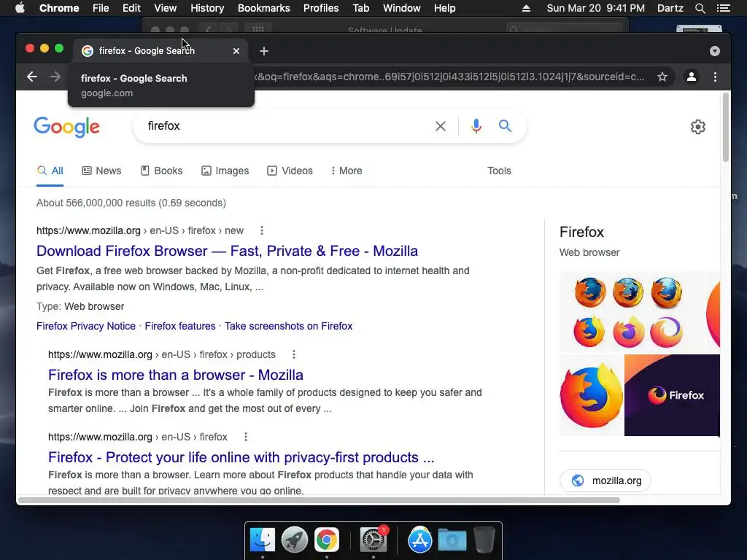Click the date and time in menu bar
The image size is (747, 560).
coord(595,8)
